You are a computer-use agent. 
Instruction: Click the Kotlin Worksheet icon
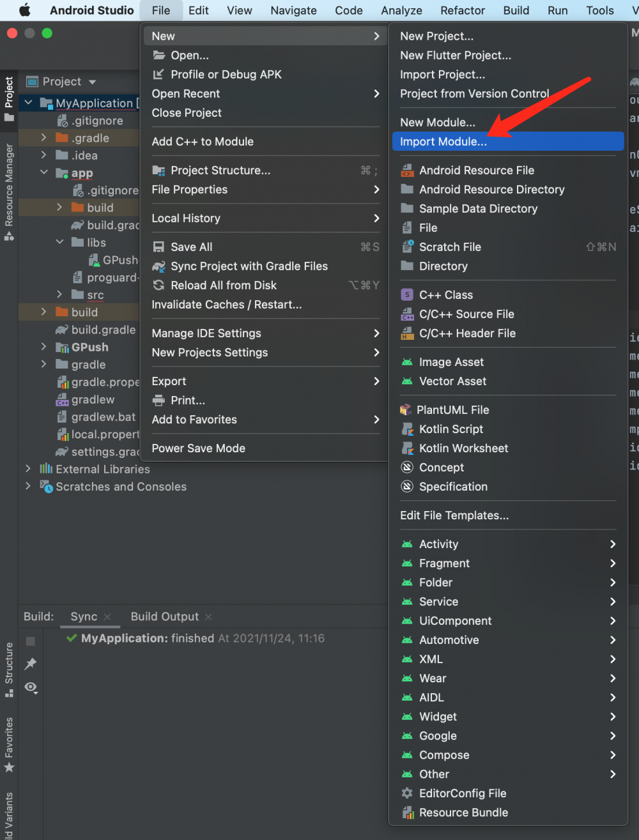(x=407, y=448)
